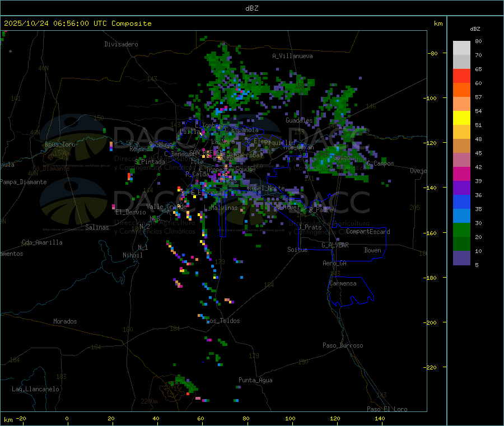Image resolution: width=504 pixels, height=426 pixels.
Task: Click the Paso_Barroso location label
Action: 343,345
